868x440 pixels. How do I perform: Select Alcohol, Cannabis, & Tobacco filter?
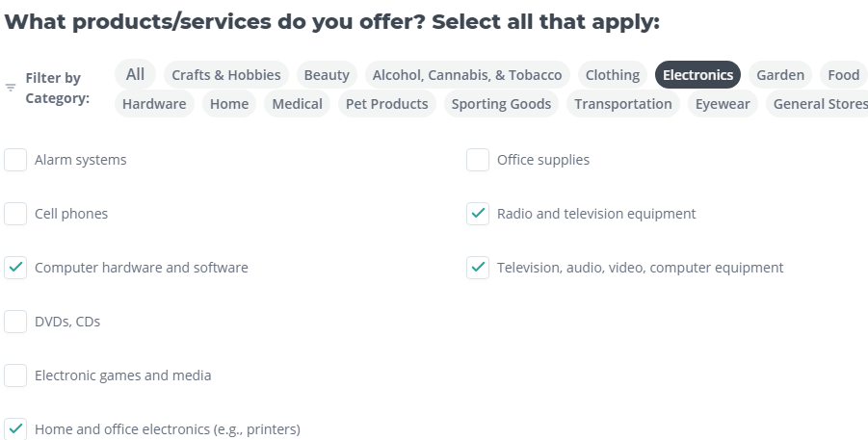click(x=467, y=75)
